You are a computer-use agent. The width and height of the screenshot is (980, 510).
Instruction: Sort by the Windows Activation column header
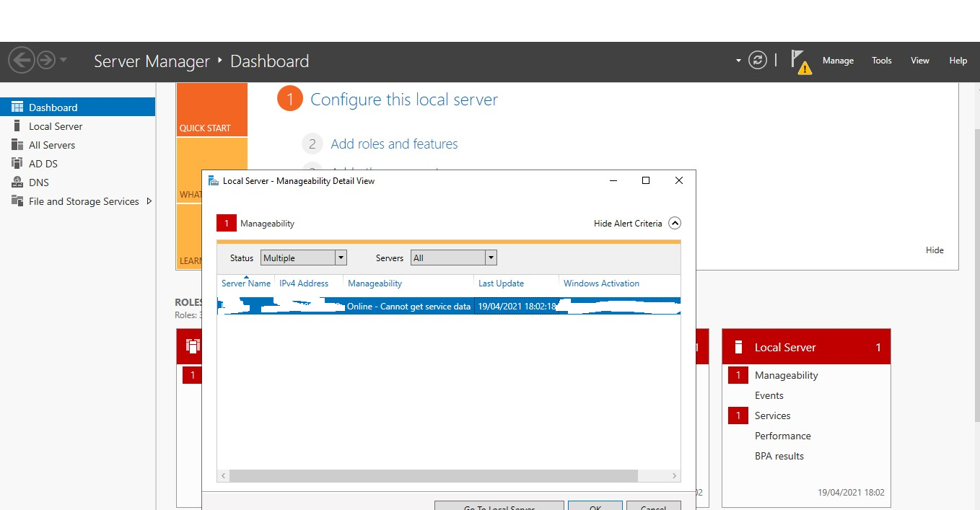pyautogui.click(x=601, y=283)
